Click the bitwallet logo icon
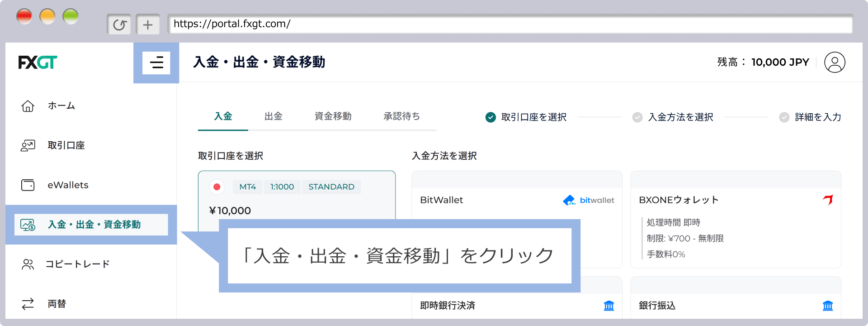868x326 pixels. coord(589,200)
